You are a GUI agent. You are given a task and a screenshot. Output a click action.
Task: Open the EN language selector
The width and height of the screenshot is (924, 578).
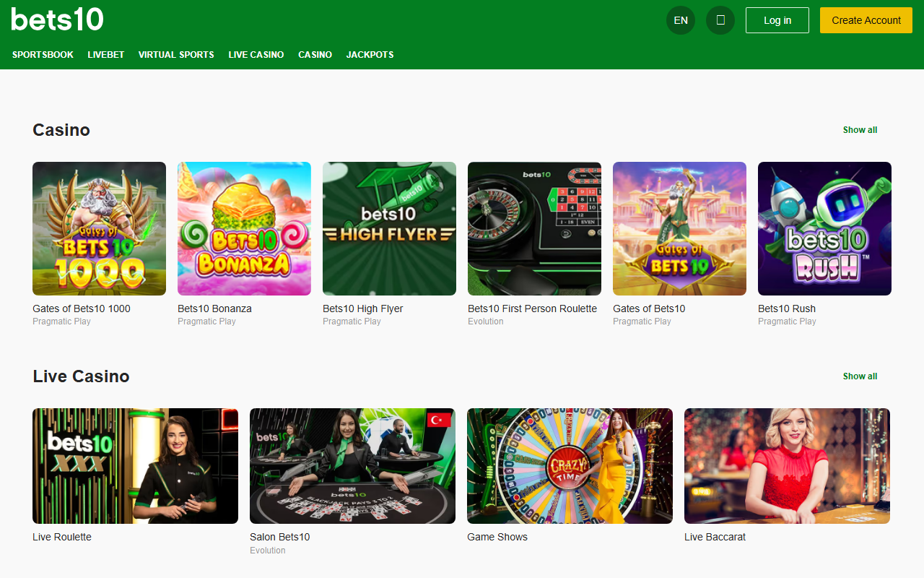coord(681,20)
